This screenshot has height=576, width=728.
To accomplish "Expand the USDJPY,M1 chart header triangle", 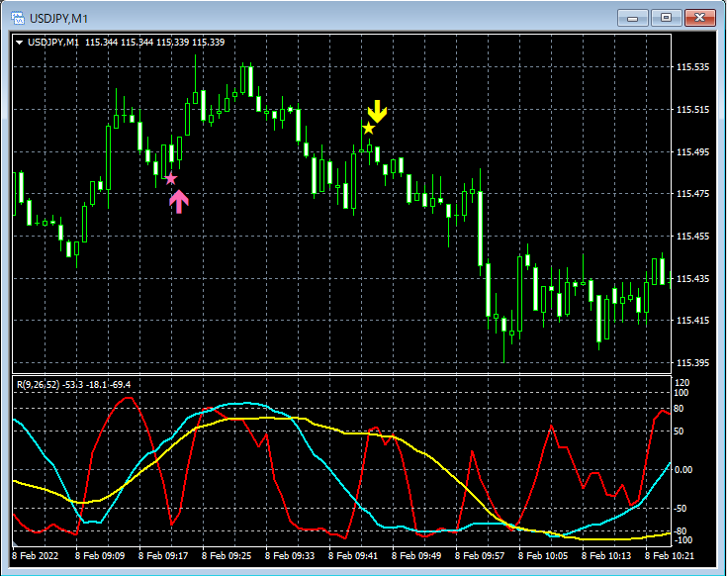I will (20, 43).
